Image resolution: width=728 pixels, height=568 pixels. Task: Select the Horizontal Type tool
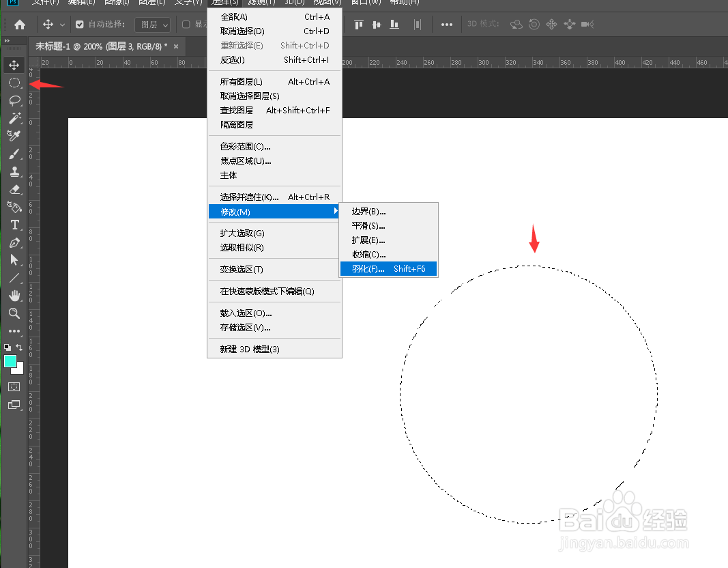(x=14, y=225)
